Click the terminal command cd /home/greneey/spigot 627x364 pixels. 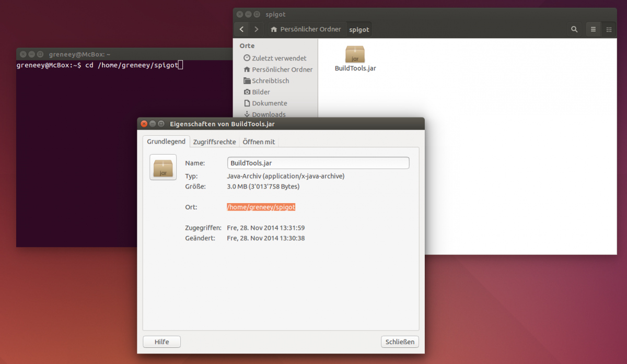(132, 65)
